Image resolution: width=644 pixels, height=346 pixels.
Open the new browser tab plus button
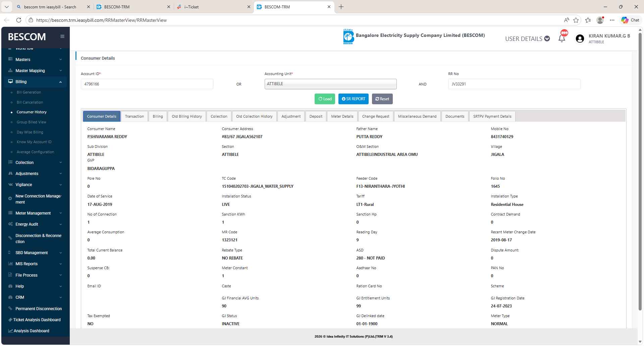pyautogui.click(x=341, y=7)
